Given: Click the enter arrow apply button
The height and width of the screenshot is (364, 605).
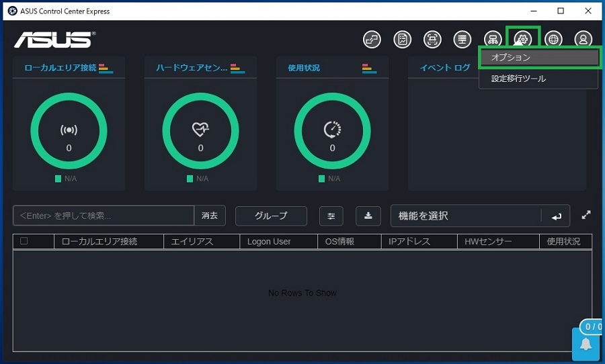Looking at the screenshot, I should pyautogui.click(x=556, y=216).
